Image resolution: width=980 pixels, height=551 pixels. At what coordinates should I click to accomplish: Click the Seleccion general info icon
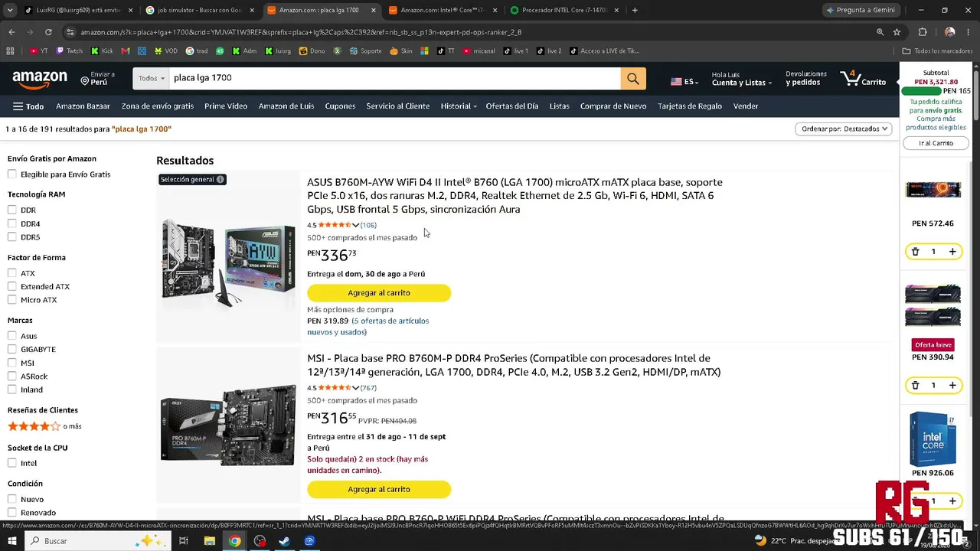click(220, 180)
